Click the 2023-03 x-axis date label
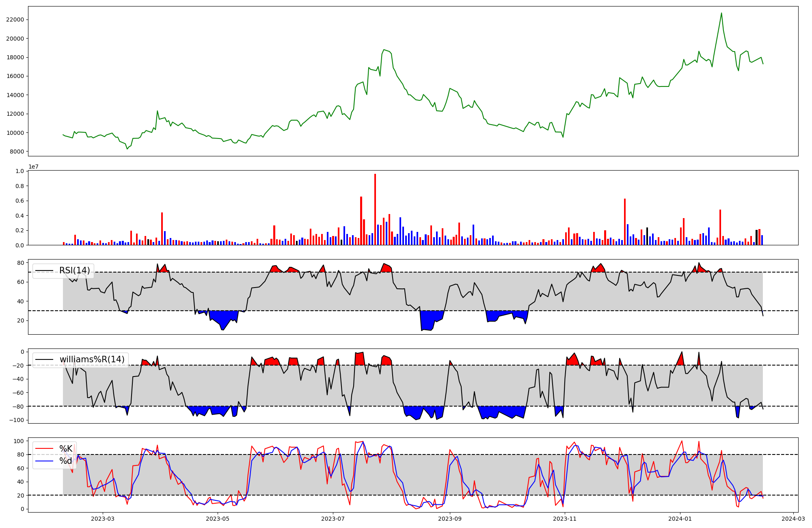This screenshot has width=812, height=528. 103,519
